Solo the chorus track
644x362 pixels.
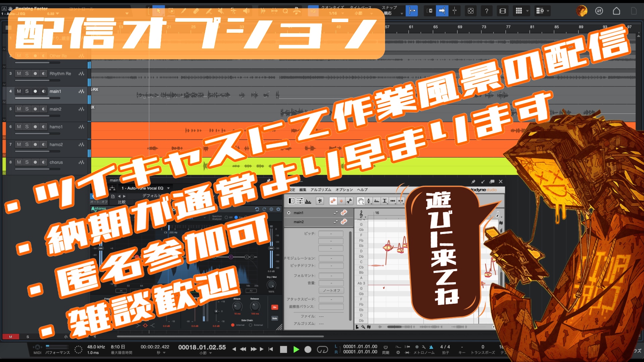pyautogui.click(x=27, y=162)
